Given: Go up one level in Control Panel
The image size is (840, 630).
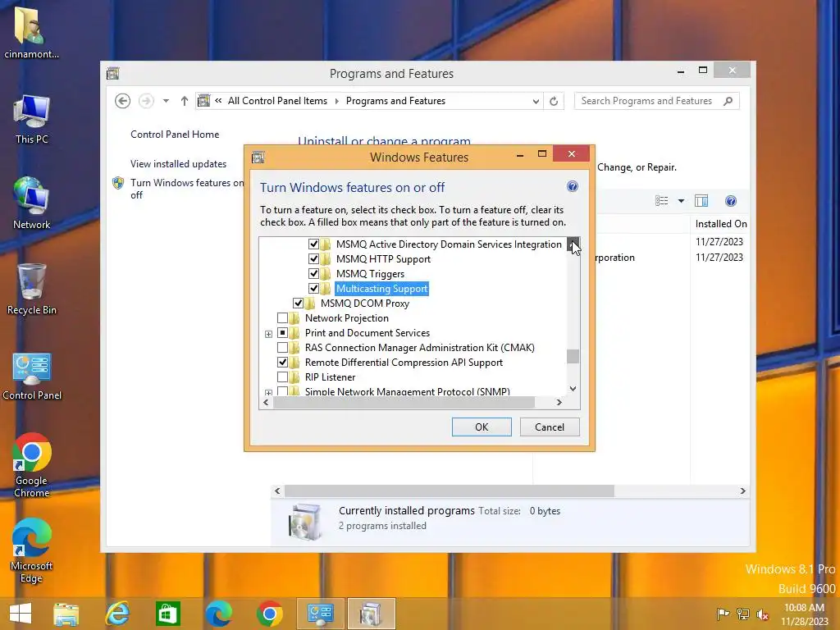Looking at the screenshot, I should 185,101.
